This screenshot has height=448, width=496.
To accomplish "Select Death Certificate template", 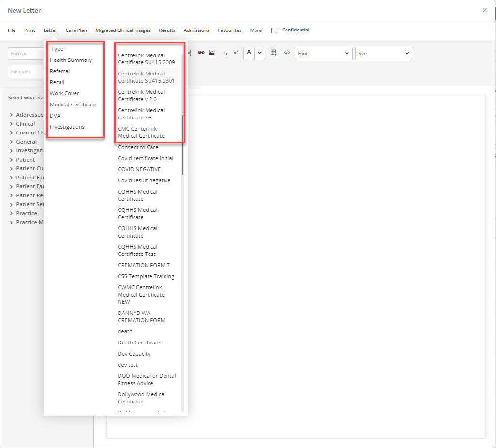I will click(x=139, y=343).
